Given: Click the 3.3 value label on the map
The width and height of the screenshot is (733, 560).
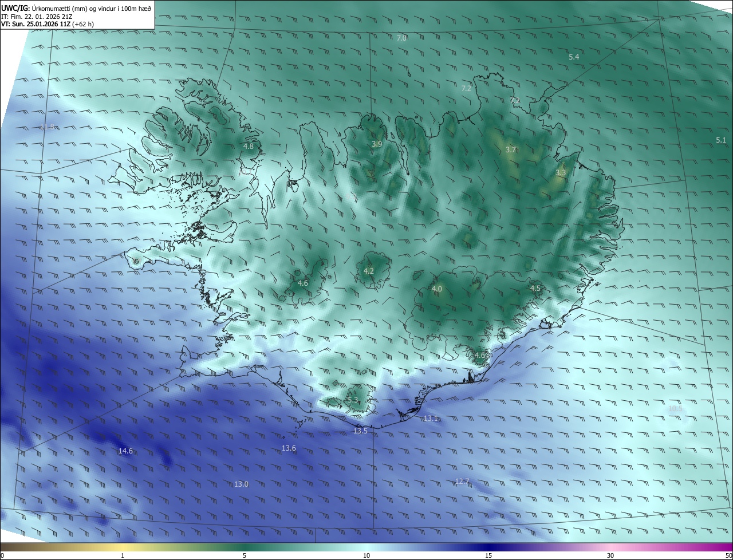Looking at the screenshot, I should click(x=561, y=172).
